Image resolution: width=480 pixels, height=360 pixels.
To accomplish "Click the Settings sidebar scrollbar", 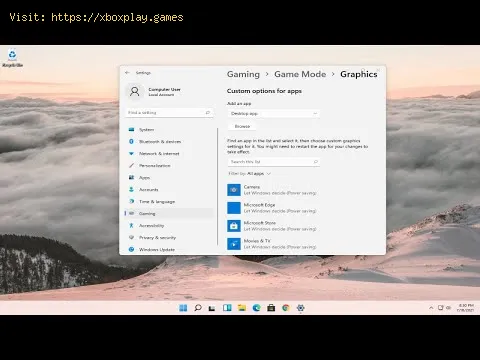I will pos(218,187).
